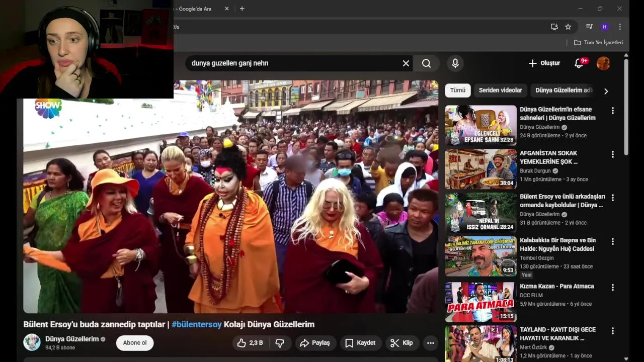
Task: Open options for Nguyễn Huệ Caddesi video
Action: coord(612,241)
